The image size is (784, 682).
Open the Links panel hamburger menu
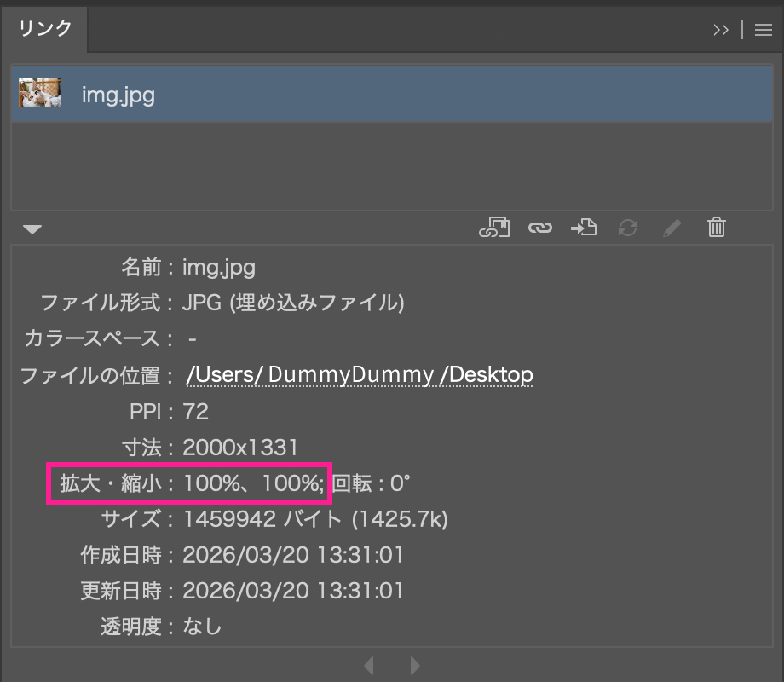coord(763,30)
